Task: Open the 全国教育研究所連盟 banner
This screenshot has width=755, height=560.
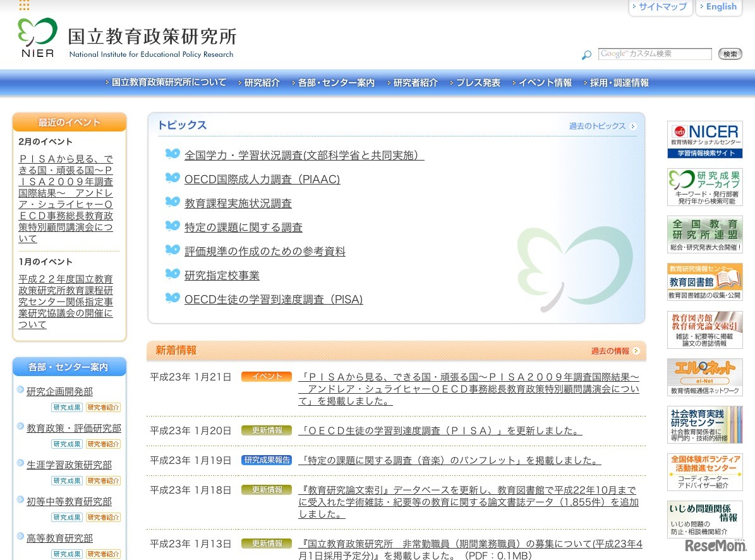Action: [704, 234]
